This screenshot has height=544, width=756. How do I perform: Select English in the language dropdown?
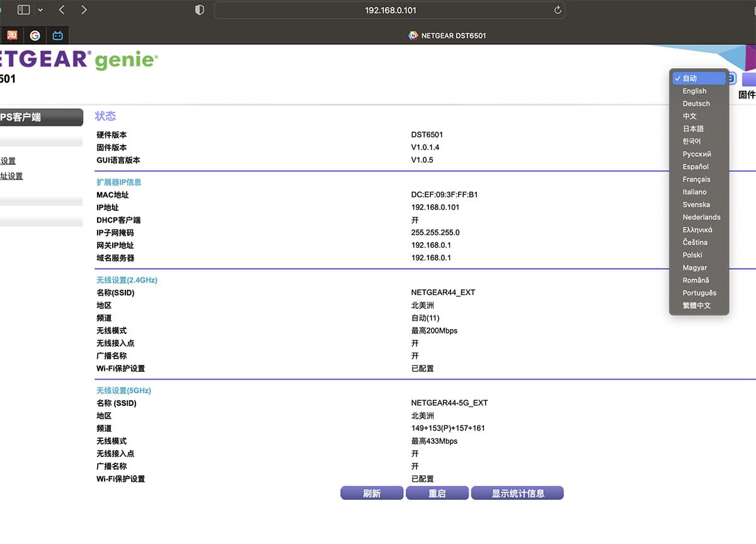(x=694, y=91)
